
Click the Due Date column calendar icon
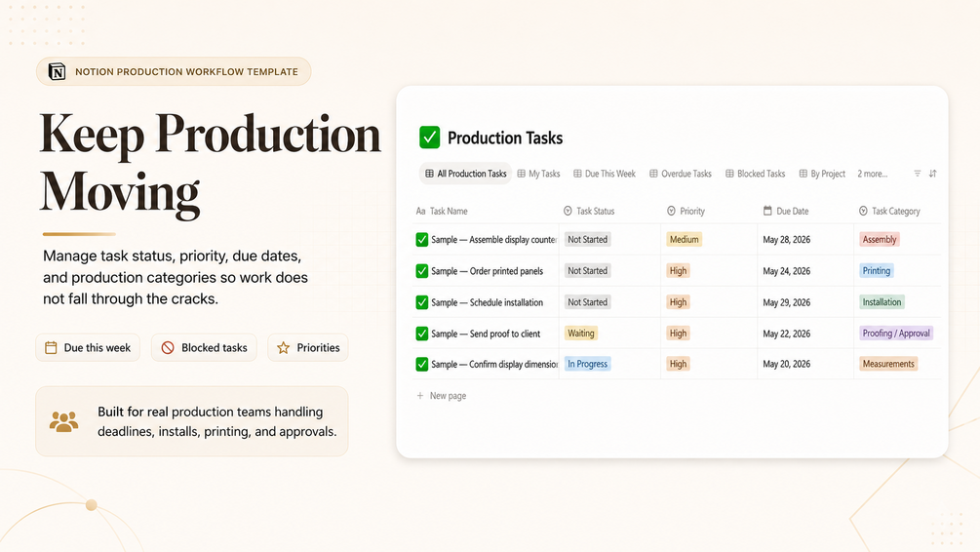(x=767, y=211)
